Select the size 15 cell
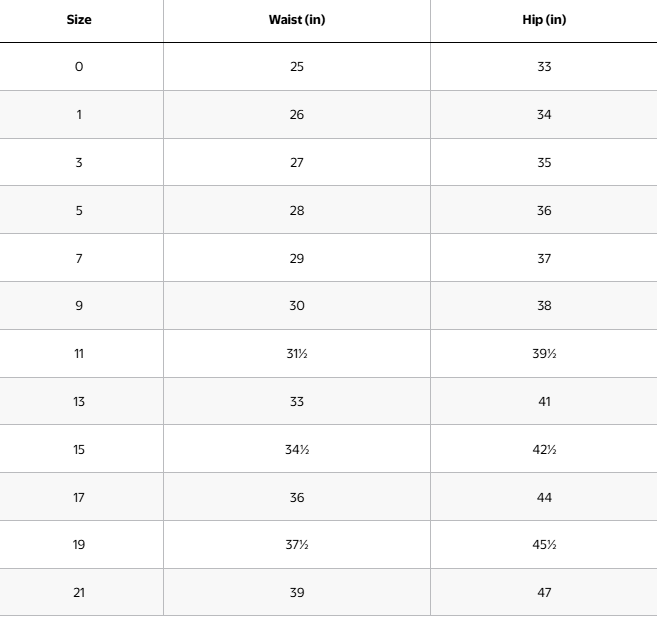 click(79, 450)
